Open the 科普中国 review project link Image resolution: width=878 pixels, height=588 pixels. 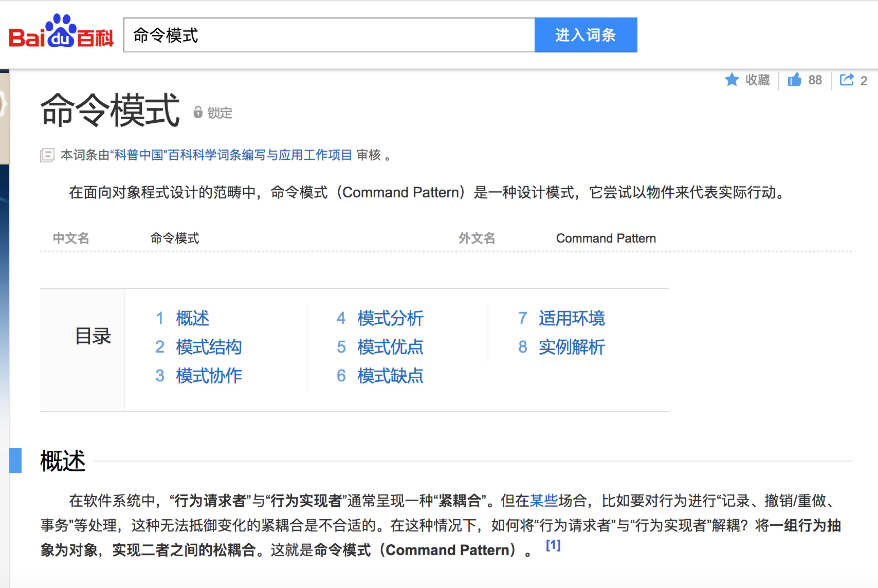pos(231,155)
